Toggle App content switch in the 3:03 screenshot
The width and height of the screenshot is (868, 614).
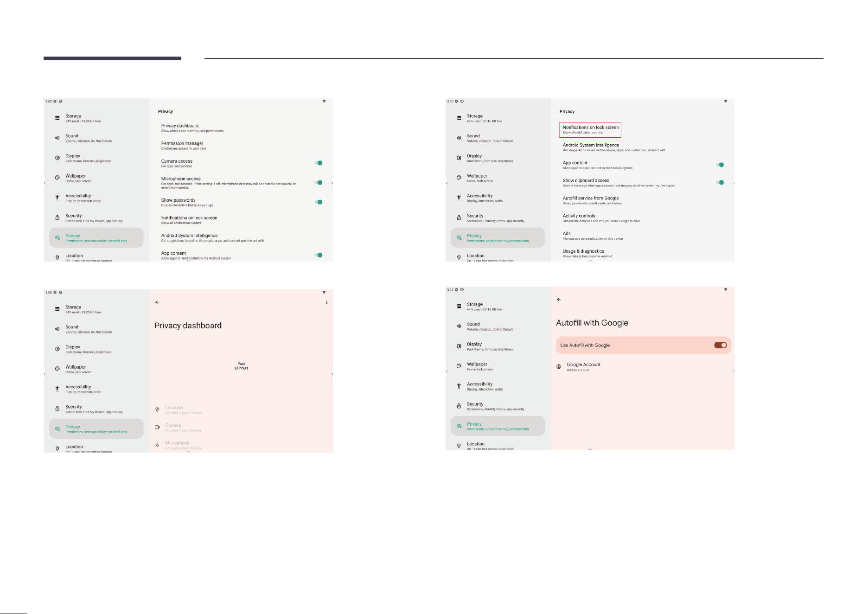[x=319, y=255]
